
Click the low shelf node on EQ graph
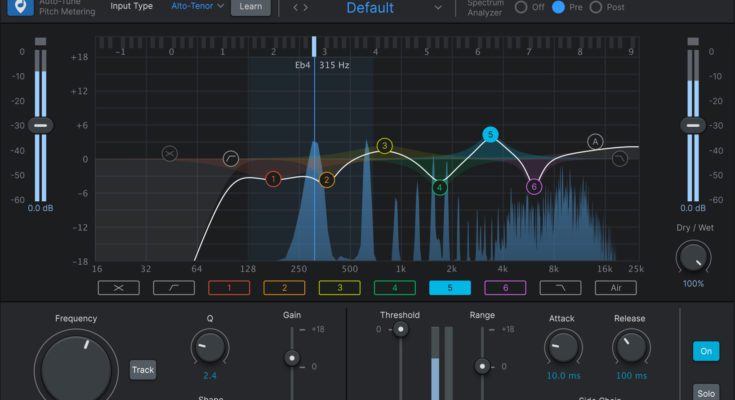point(231,158)
